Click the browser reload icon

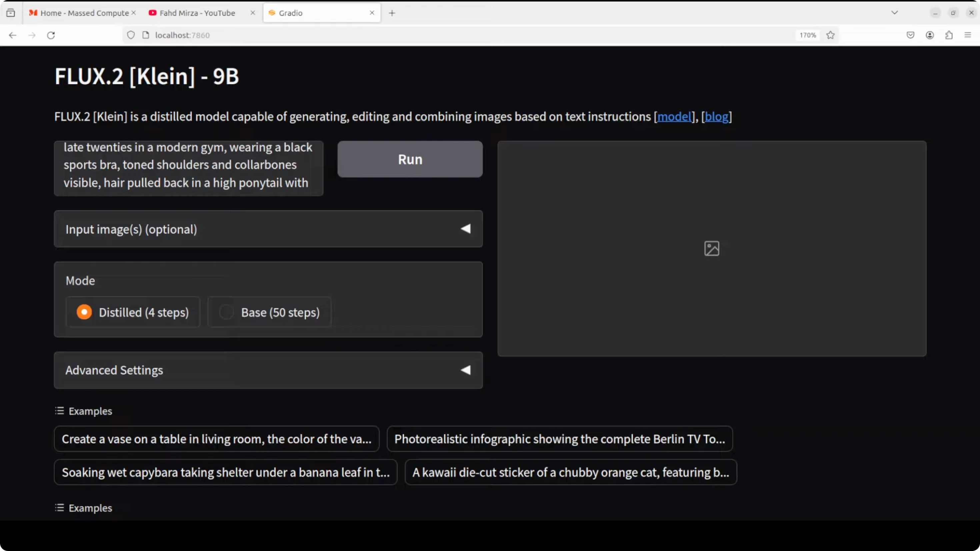pyautogui.click(x=51, y=35)
